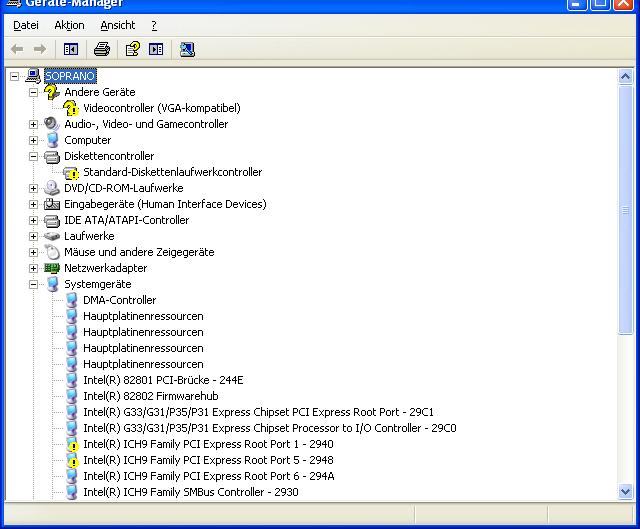Click the mouse icon for Mäuse und andere Zeigegeräte

(52, 252)
